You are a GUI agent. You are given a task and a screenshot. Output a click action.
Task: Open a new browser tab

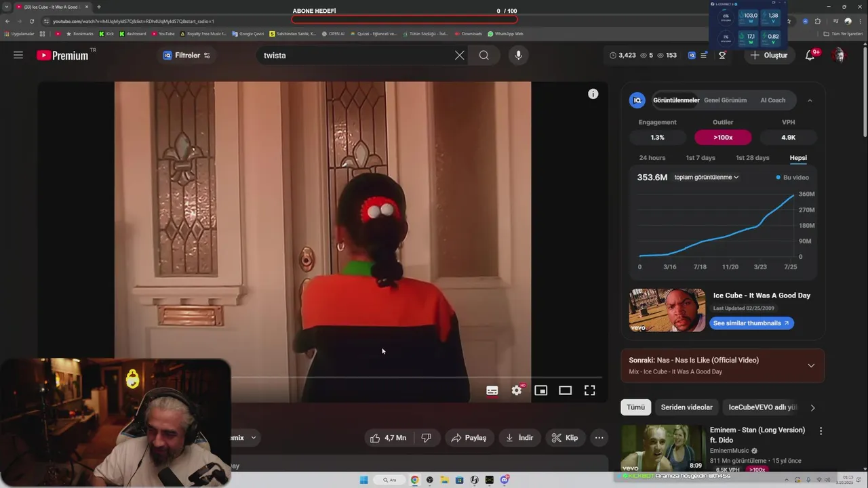(98, 7)
